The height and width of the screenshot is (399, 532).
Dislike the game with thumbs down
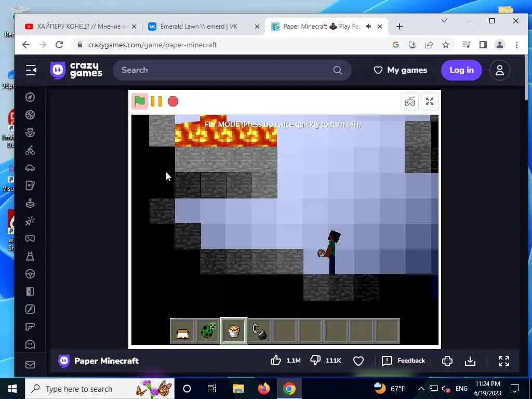(x=315, y=361)
